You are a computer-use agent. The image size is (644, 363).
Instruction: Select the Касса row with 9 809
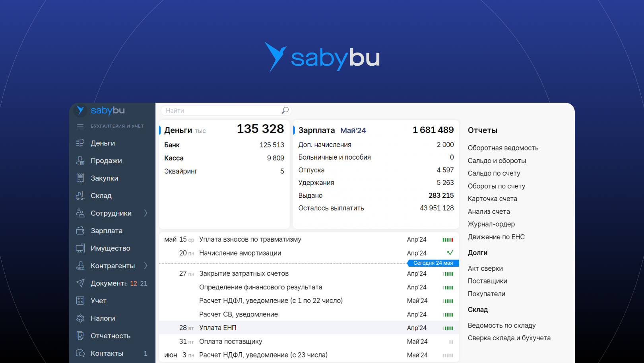[224, 158]
